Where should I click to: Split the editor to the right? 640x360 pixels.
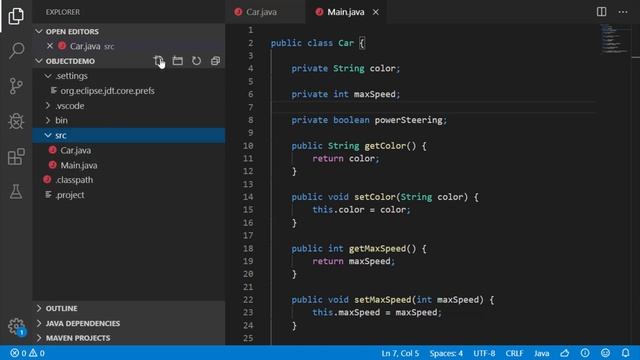pos(601,12)
